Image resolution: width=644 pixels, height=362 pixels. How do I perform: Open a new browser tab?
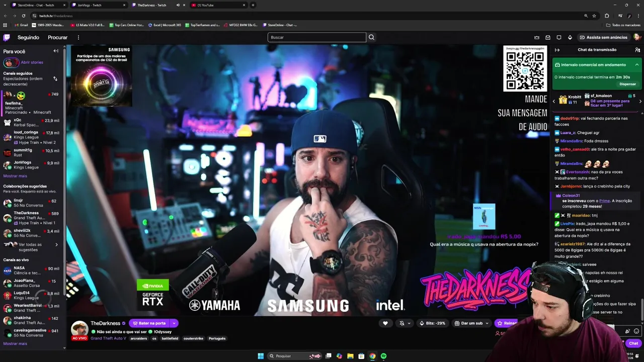pyautogui.click(x=253, y=5)
